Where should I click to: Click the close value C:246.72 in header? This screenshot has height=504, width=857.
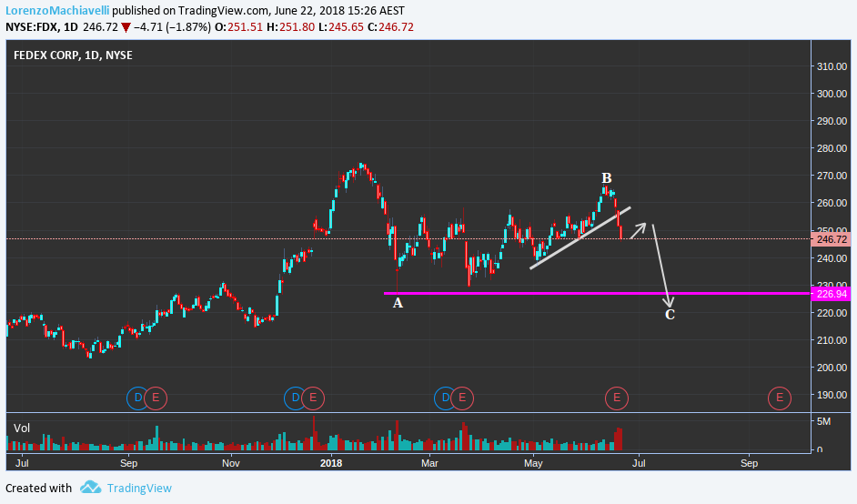390,26
